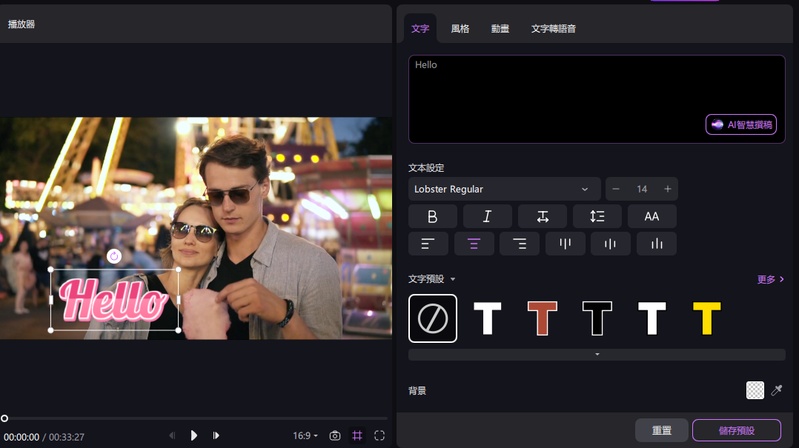The height and width of the screenshot is (448, 799).
Task: Select the yellow T preset
Action: [x=707, y=319]
